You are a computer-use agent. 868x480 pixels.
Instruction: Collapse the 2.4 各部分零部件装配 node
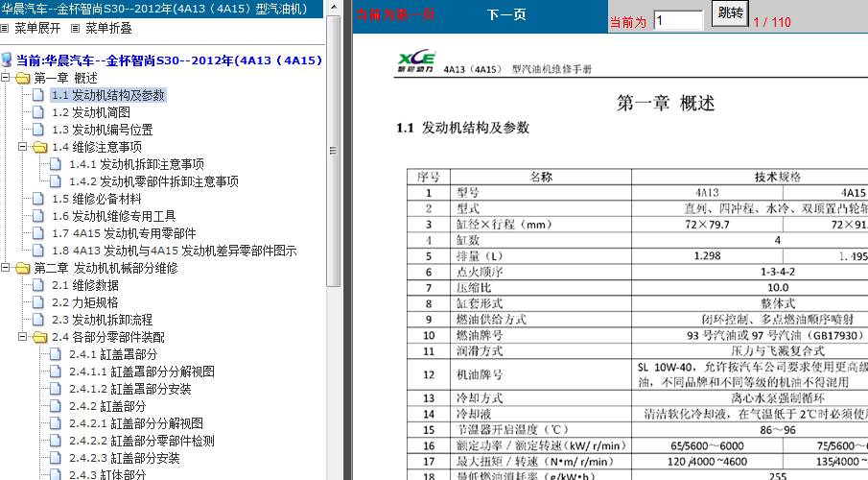click(x=22, y=336)
